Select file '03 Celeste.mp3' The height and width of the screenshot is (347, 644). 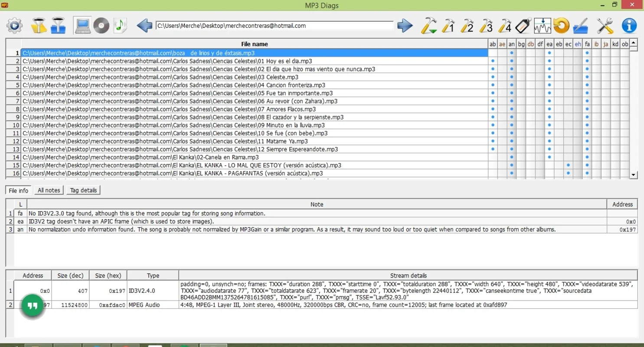255,77
